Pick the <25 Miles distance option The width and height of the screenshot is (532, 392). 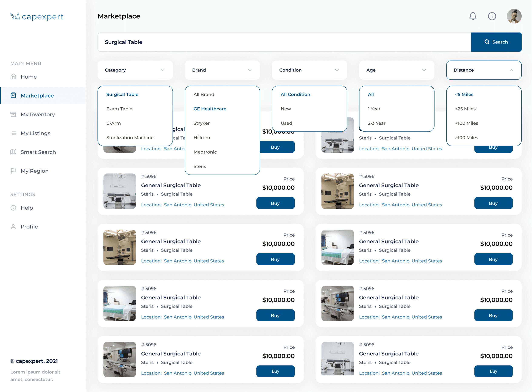point(465,109)
